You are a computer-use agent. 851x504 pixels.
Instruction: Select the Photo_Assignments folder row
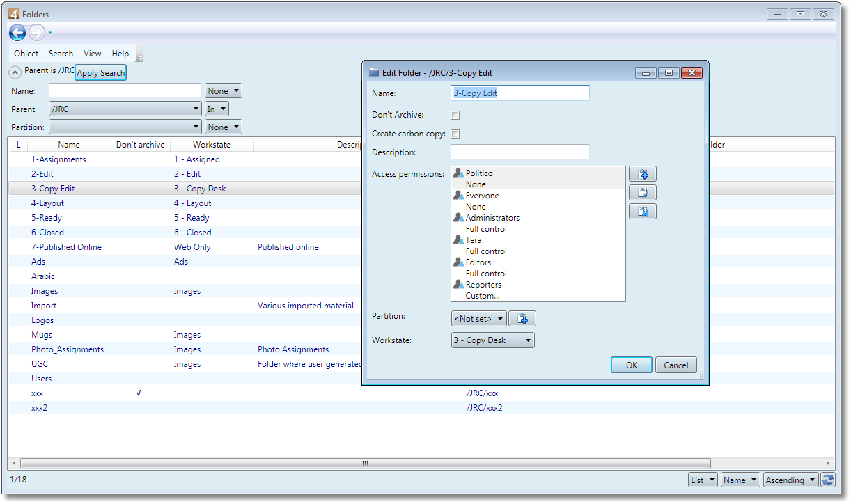(421, 349)
